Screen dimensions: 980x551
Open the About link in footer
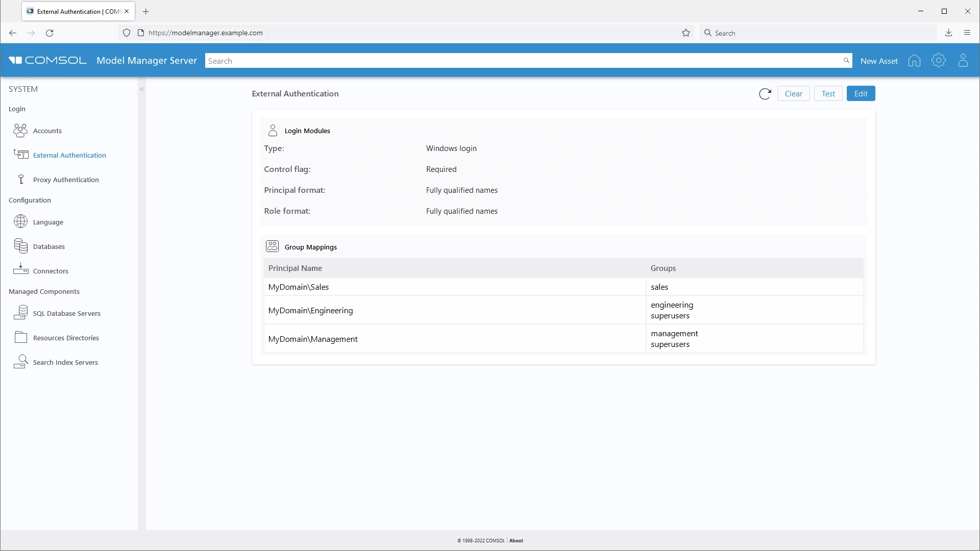tap(516, 541)
